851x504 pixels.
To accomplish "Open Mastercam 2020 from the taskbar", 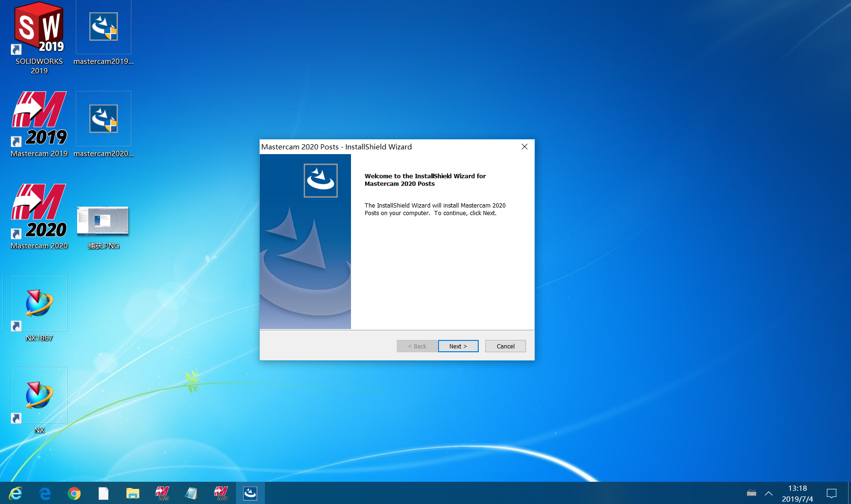I will coord(162,494).
